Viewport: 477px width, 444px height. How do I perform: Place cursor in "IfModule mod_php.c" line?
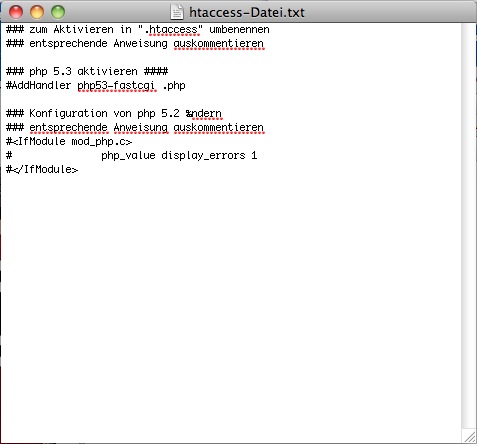click(x=69, y=142)
